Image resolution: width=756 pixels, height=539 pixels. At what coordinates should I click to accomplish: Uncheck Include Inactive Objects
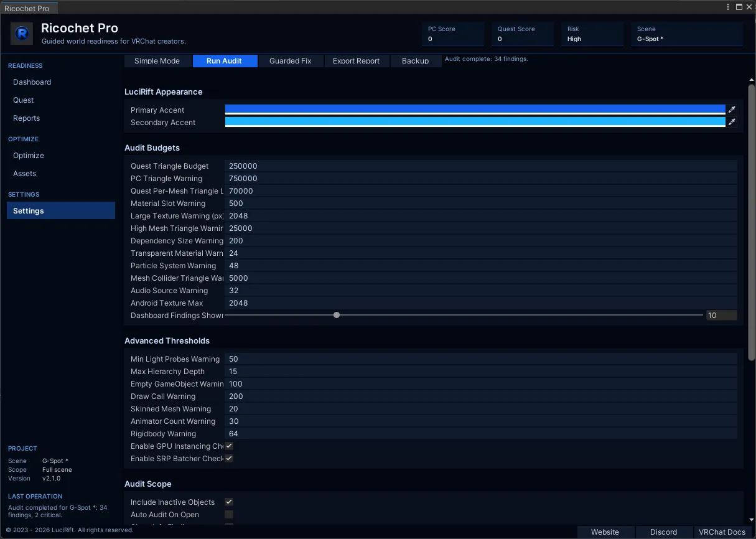(x=229, y=502)
